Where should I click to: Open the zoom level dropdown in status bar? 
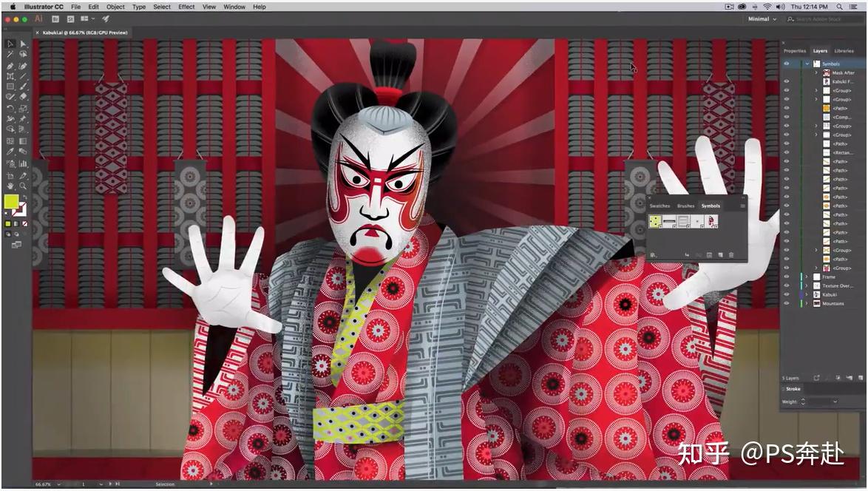click(x=58, y=484)
